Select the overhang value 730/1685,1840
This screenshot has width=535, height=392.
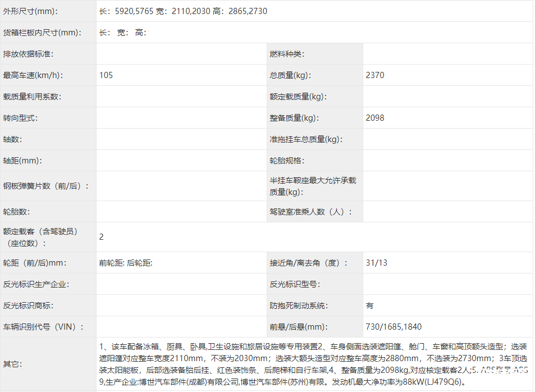click(394, 327)
